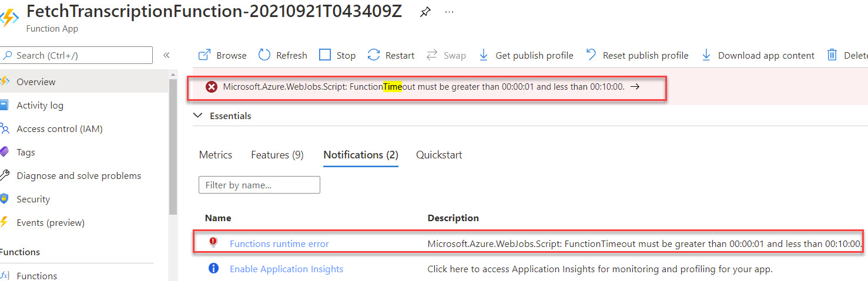Click the FunctionTimeout error banner message

(424, 87)
